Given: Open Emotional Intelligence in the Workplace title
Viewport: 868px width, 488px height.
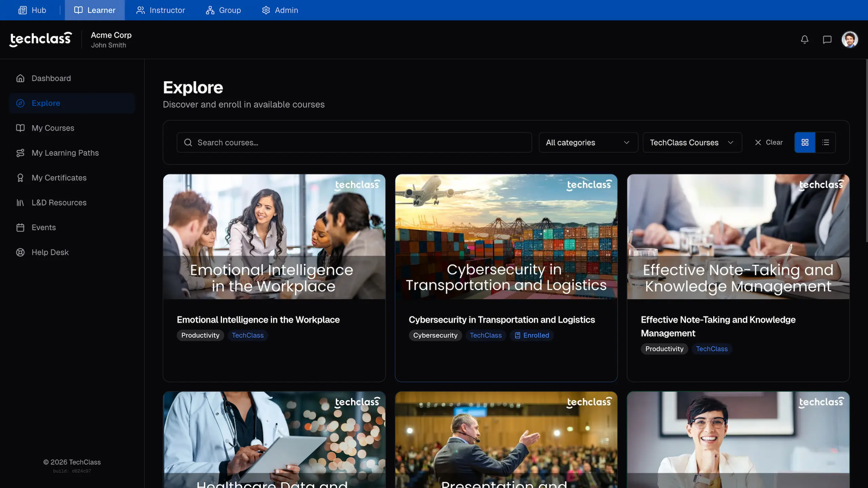Looking at the screenshot, I should point(258,320).
